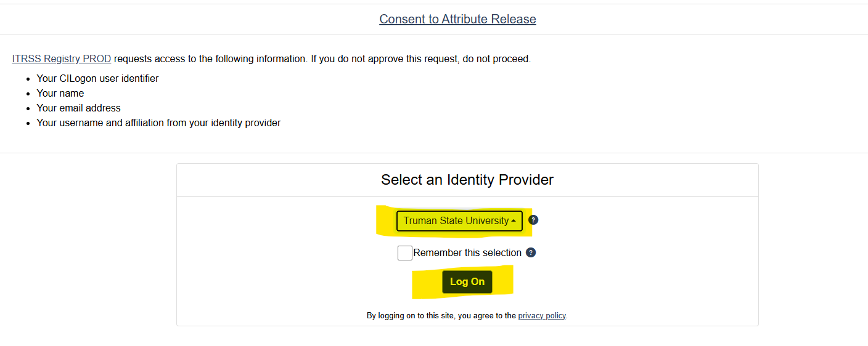Click help icon beside Remember this selection
The image size is (868, 346).
pos(531,252)
